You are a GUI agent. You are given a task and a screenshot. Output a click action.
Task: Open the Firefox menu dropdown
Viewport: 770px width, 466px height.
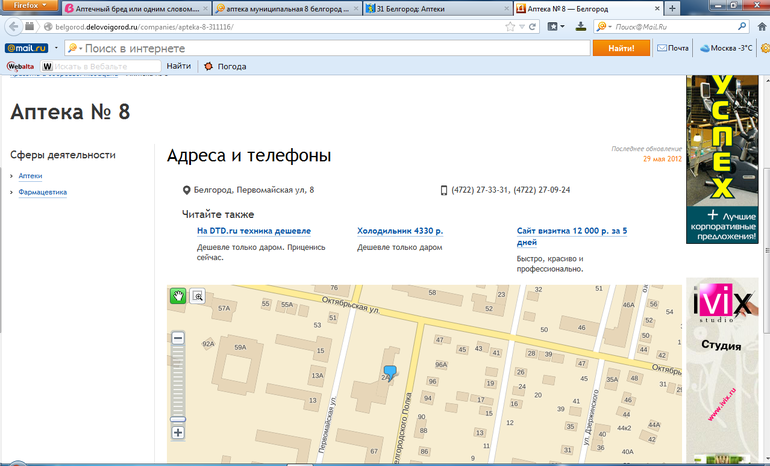[x=29, y=5]
